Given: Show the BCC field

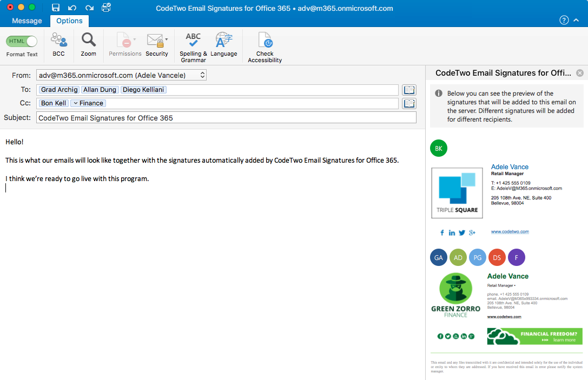Looking at the screenshot, I should tap(58, 45).
